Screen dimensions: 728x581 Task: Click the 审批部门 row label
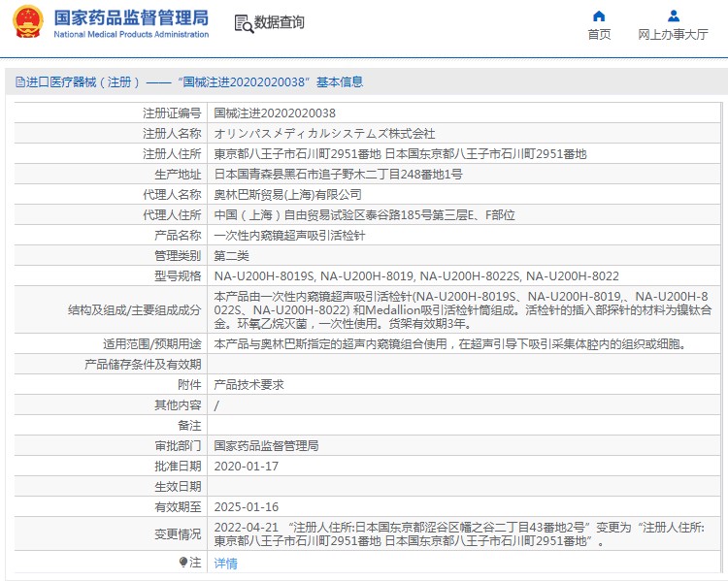[178, 446]
